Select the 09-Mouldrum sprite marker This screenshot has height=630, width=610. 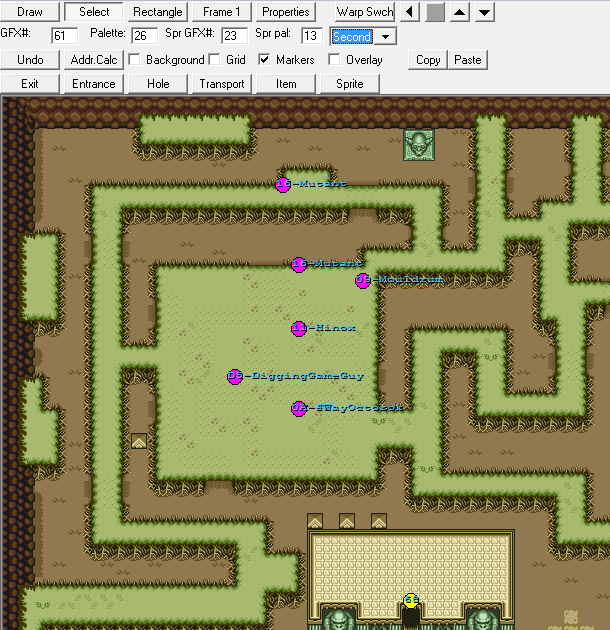363,280
